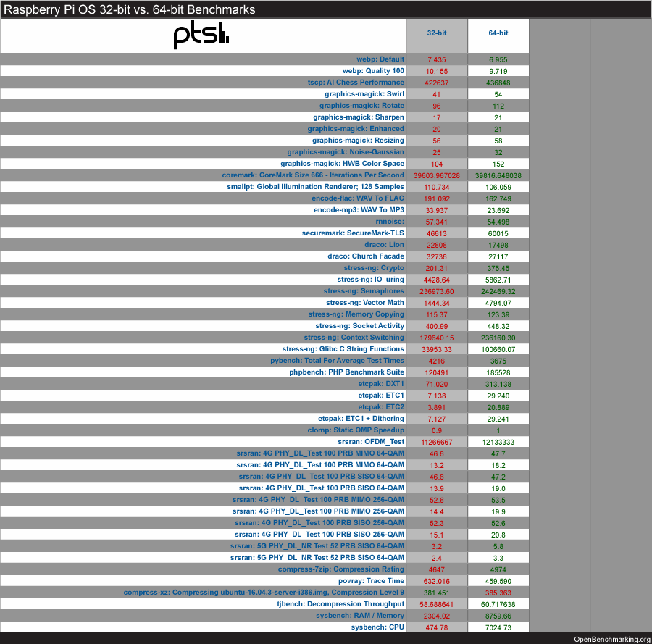Click 'graphics-magick: Sharpen' label
This screenshot has height=644, width=652.
tap(359, 117)
